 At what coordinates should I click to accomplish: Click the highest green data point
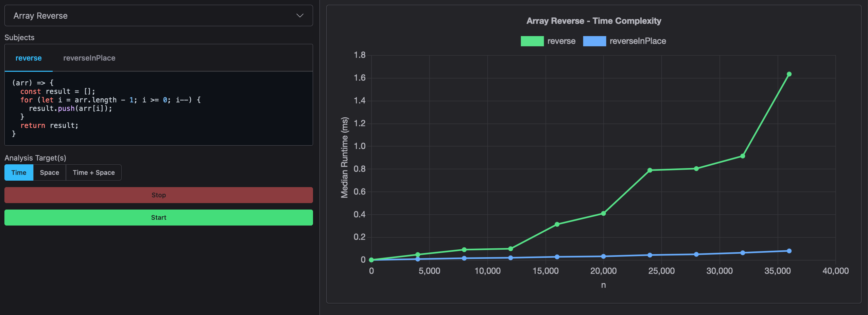(789, 74)
